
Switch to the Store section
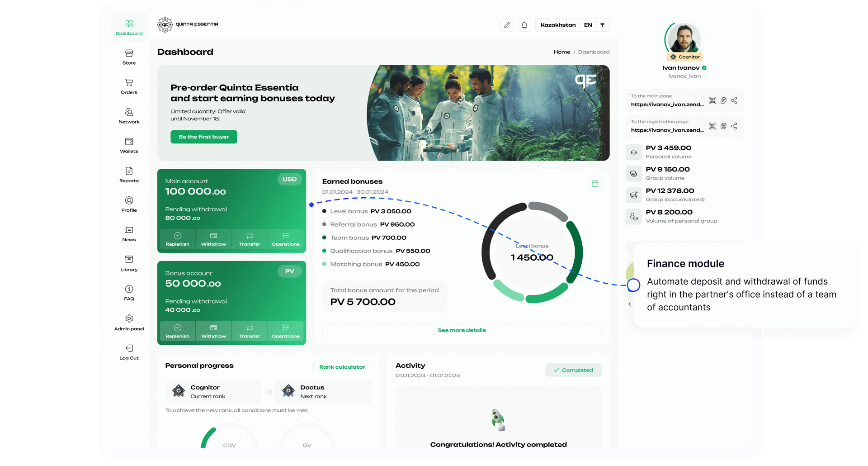pyautogui.click(x=129, y=57)
